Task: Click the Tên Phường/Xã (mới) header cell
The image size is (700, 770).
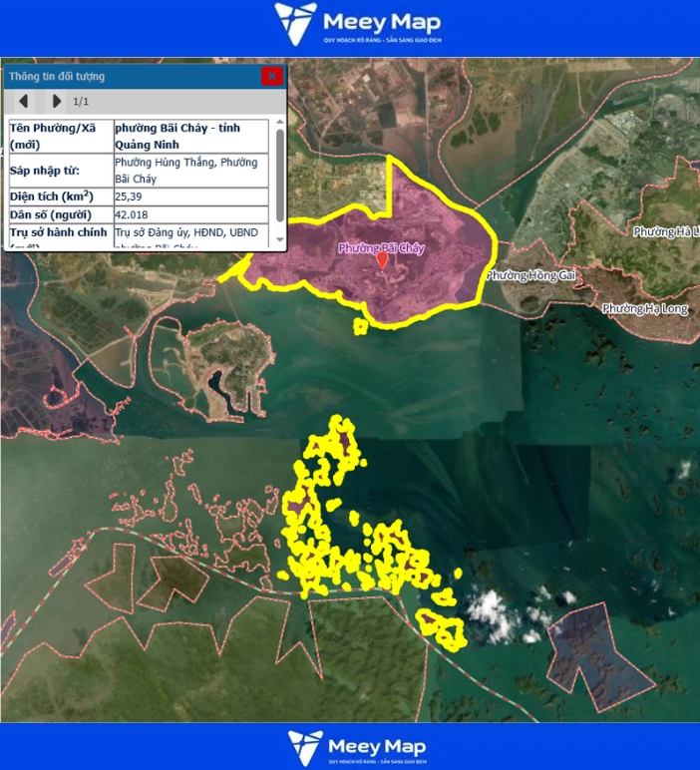Action: click(58, 136)
